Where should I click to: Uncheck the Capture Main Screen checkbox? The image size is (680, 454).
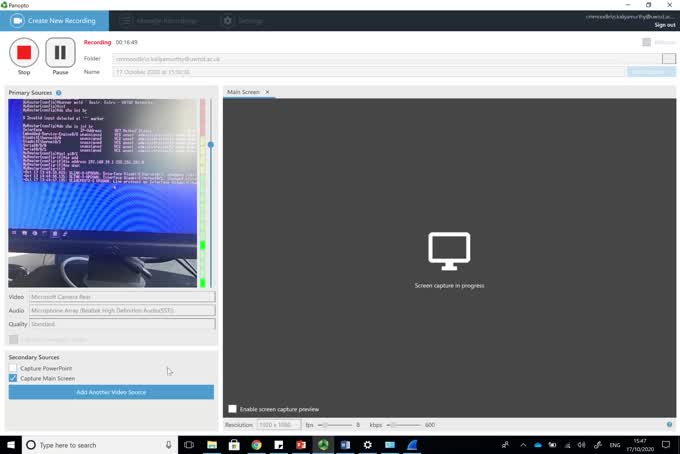13,379
